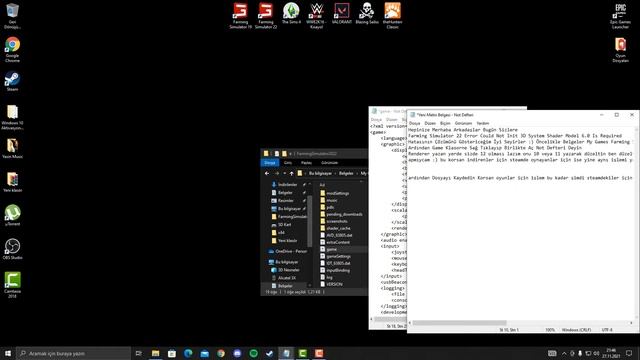Viewport: 640px width, 360px height.
Task: Select the inputBinding file
Action: point(338,270)
